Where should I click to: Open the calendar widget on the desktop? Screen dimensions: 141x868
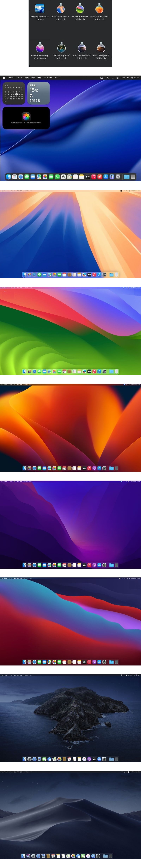(14, 93)
